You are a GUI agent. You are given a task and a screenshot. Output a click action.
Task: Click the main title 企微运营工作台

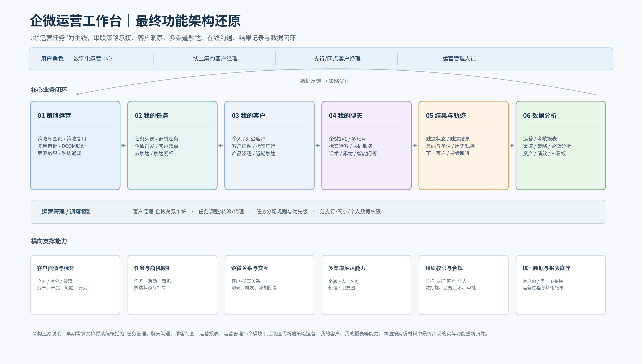tap(76, 21)
